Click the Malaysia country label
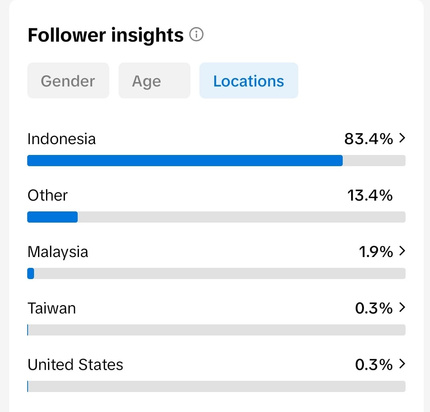Viewport: 430px width, 412px height. coord(58,252)
